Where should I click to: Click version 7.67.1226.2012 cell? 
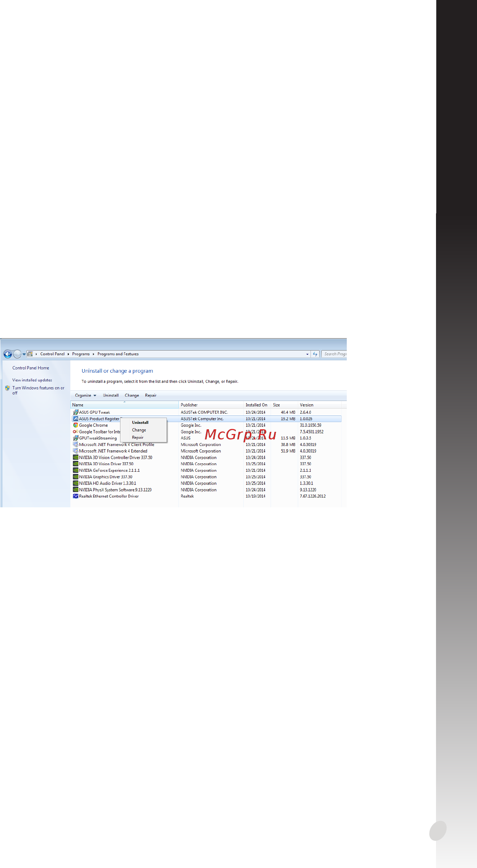(x=312, y=496)
